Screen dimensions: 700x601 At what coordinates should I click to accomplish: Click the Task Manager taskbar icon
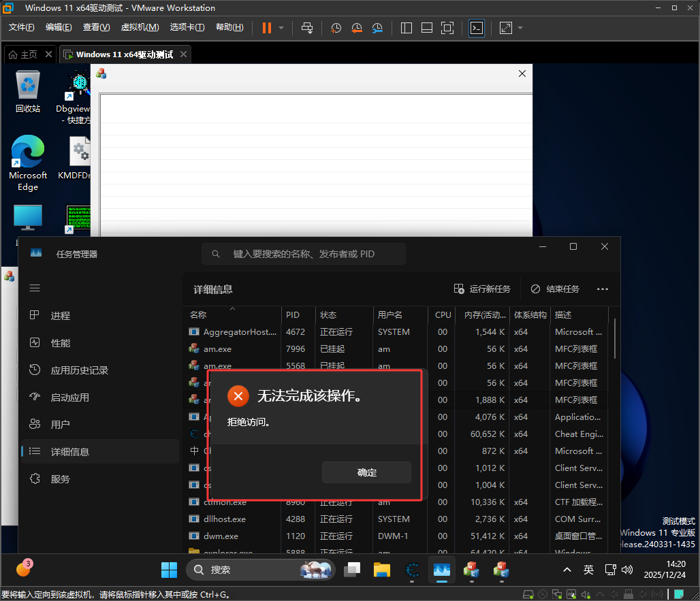coord(441,570)
